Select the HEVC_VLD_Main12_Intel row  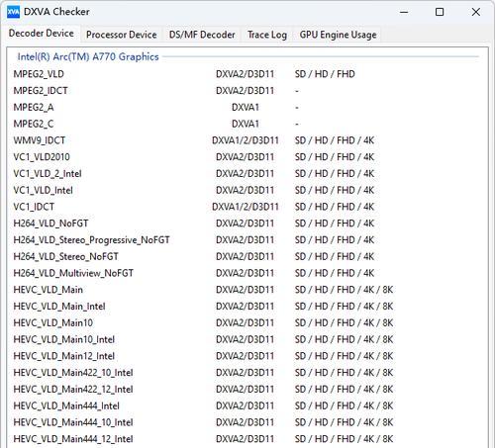tap(247, 356)
